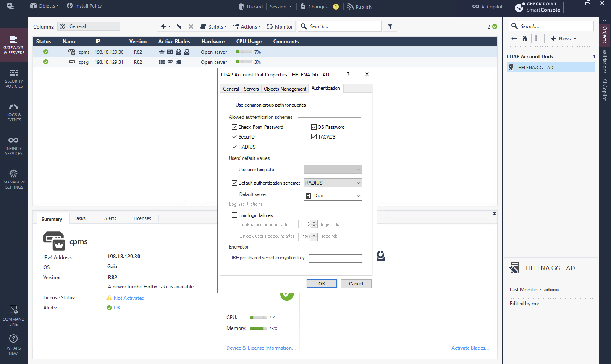Open Default server Duo dropdown
The image size is (611, 364).
pyautogui.click(x=333, y=196)
